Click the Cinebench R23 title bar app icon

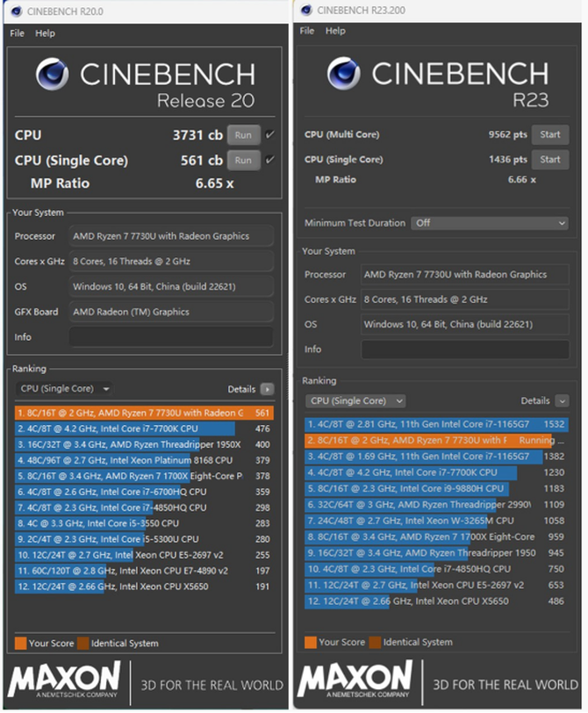(x=306, y=10)
